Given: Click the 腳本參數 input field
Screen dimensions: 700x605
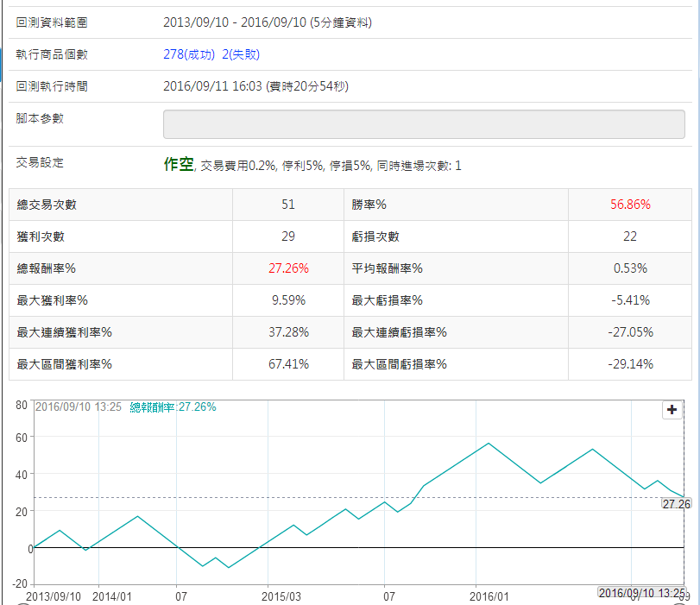Looking at the screenshot, I should pos(424,124).
